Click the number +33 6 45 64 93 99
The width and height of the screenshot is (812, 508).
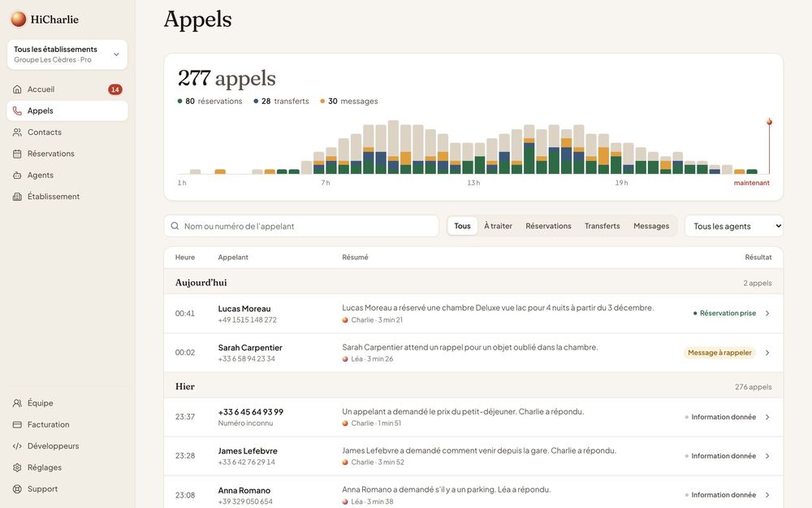251,412
